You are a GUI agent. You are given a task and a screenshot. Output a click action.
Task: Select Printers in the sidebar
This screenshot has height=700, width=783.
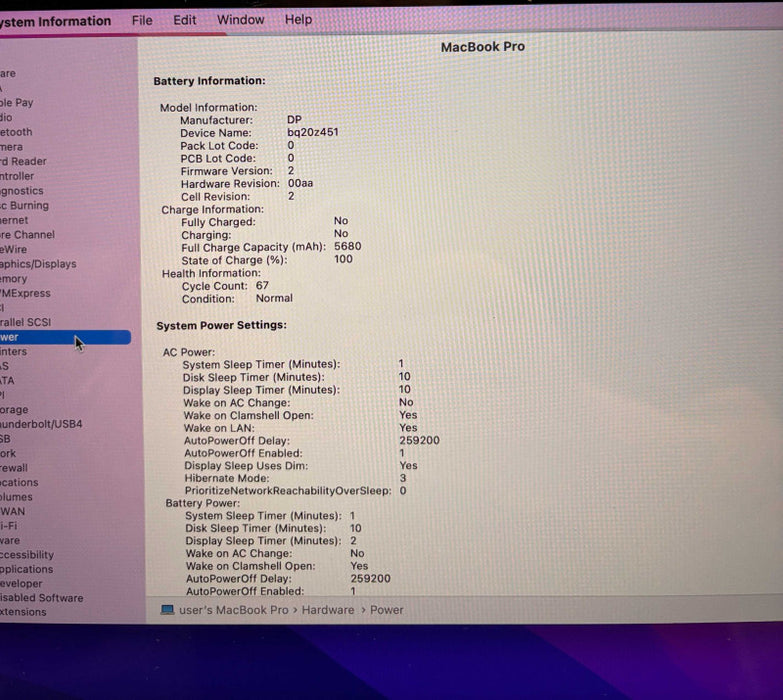click(x=13, y=351)
